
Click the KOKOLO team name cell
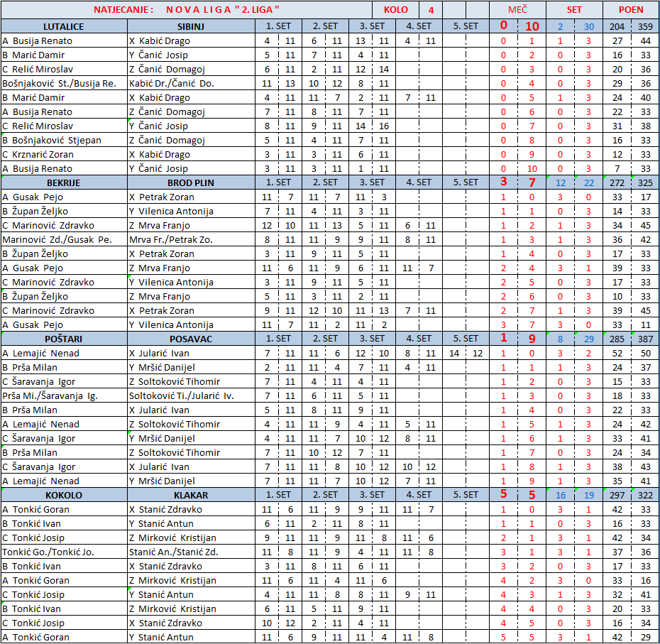[64, 495]
